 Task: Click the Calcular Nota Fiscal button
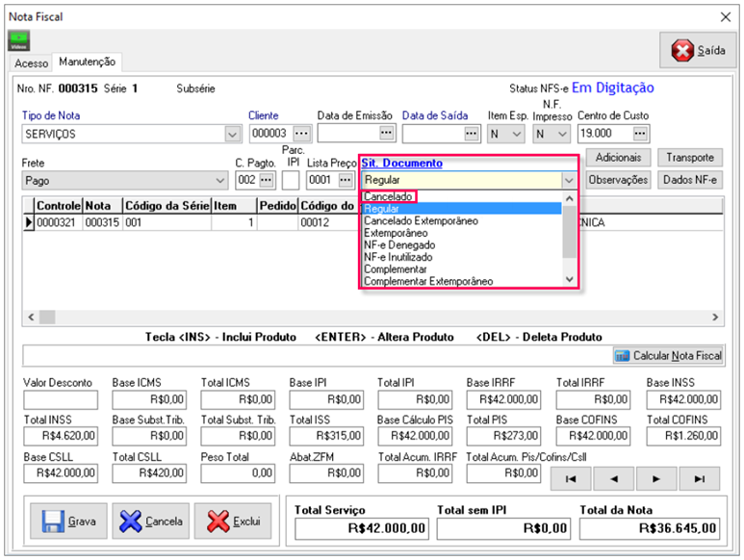(669, 356)
